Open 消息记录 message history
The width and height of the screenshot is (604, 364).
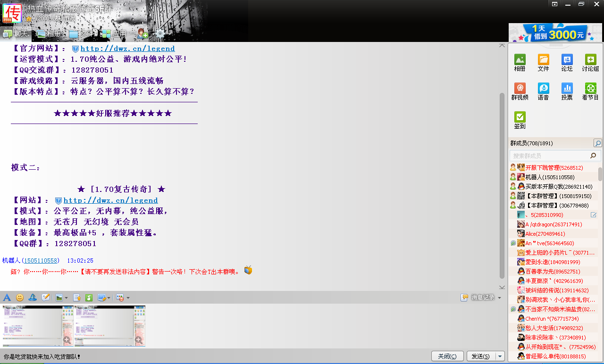[478, 298]
